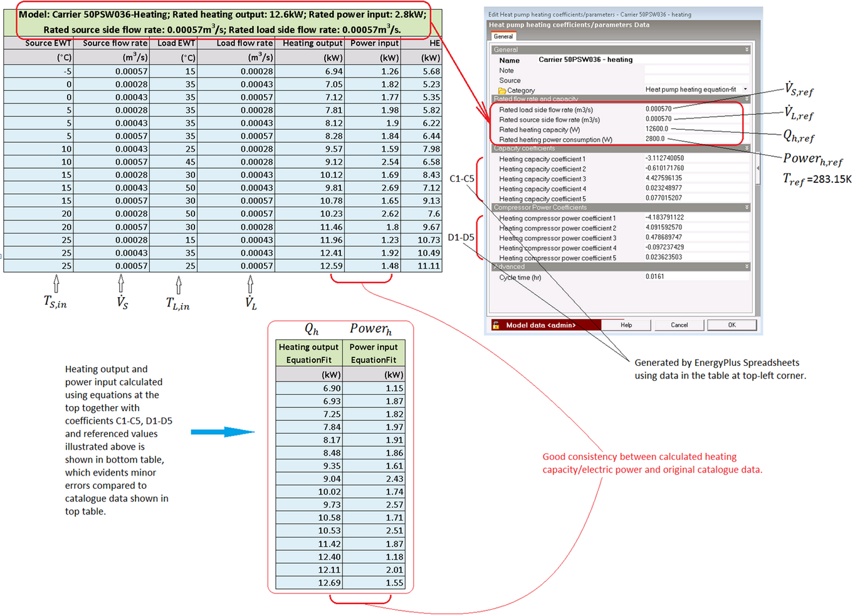
Task: Open the Category dropdown list
Action: [x=745, y=90]
